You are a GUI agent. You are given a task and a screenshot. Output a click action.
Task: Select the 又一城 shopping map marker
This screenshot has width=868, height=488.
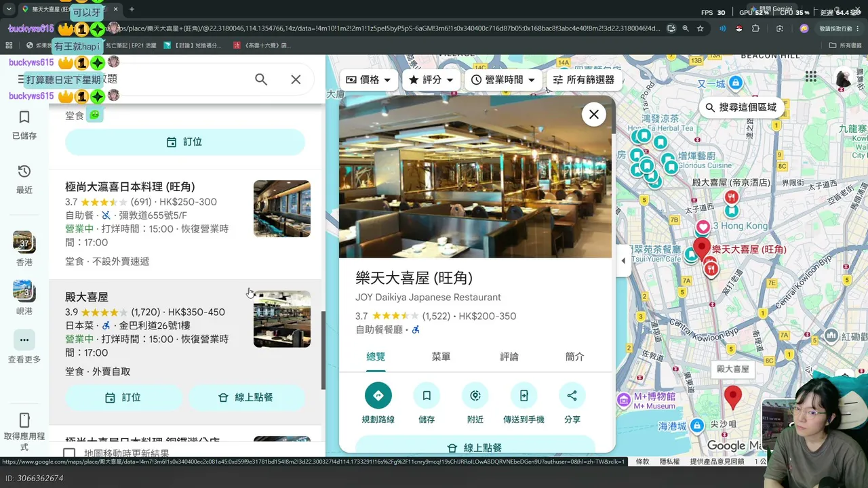[x=735, y=83]
